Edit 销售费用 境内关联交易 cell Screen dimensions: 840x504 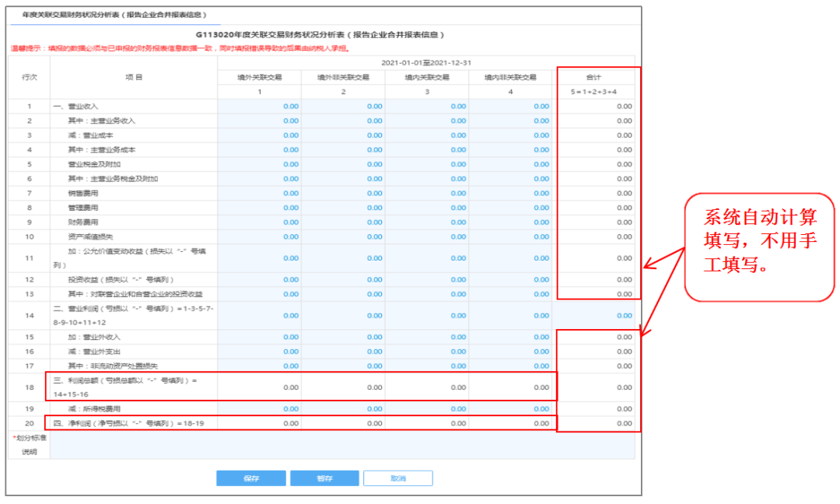(x=426, y=193)
